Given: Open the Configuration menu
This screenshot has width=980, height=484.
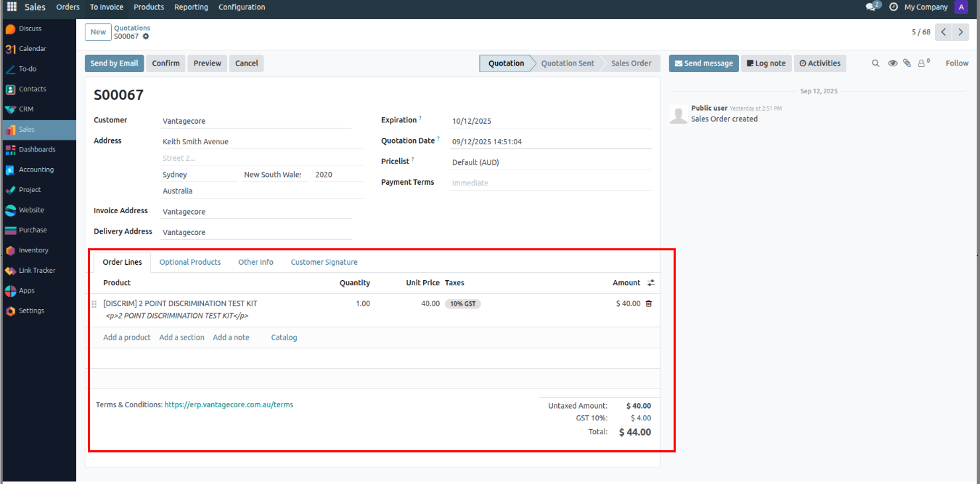Looking at the screenshot, I should click(242, 7).
